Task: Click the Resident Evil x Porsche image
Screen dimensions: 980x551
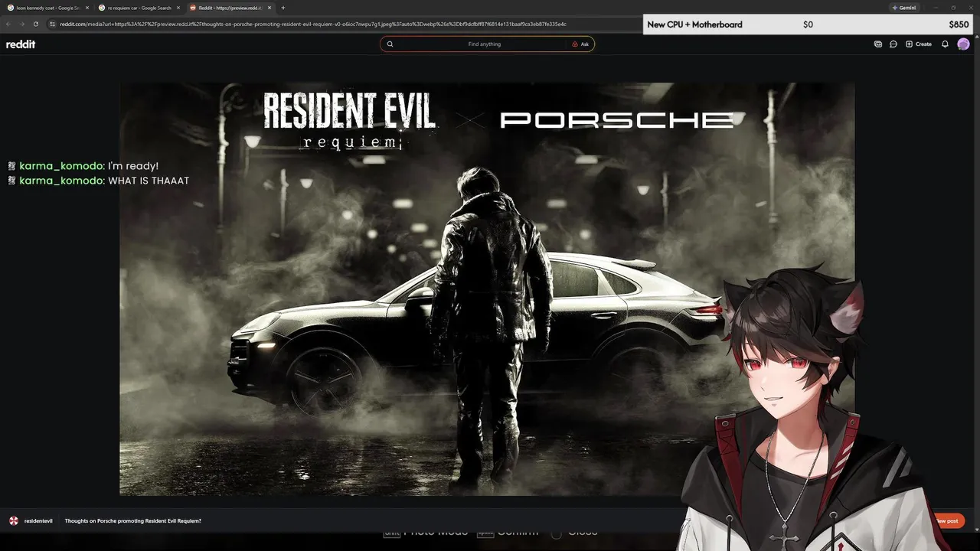Action: (x=487, y=289)
